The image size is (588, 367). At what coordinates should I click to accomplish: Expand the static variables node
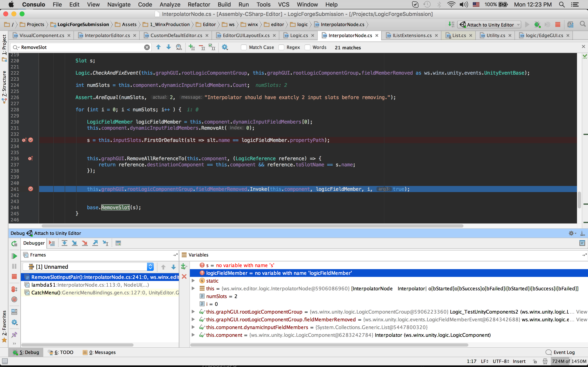coord(193,281)
